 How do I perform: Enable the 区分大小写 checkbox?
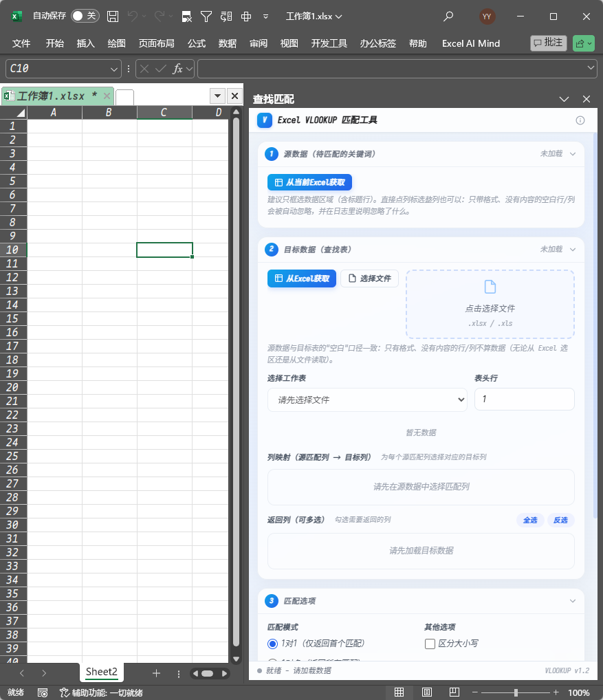(x=430, y=644)
